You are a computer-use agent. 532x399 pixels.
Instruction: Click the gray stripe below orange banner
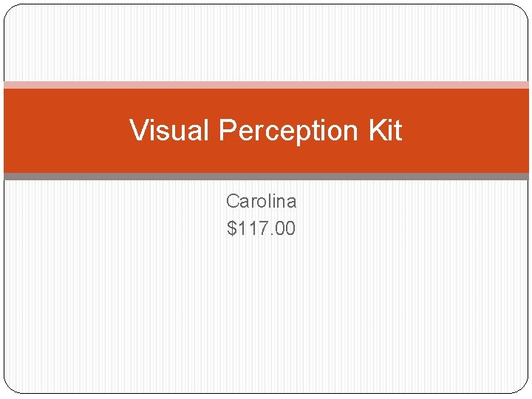pyautogui.click(x=266, y=177)
